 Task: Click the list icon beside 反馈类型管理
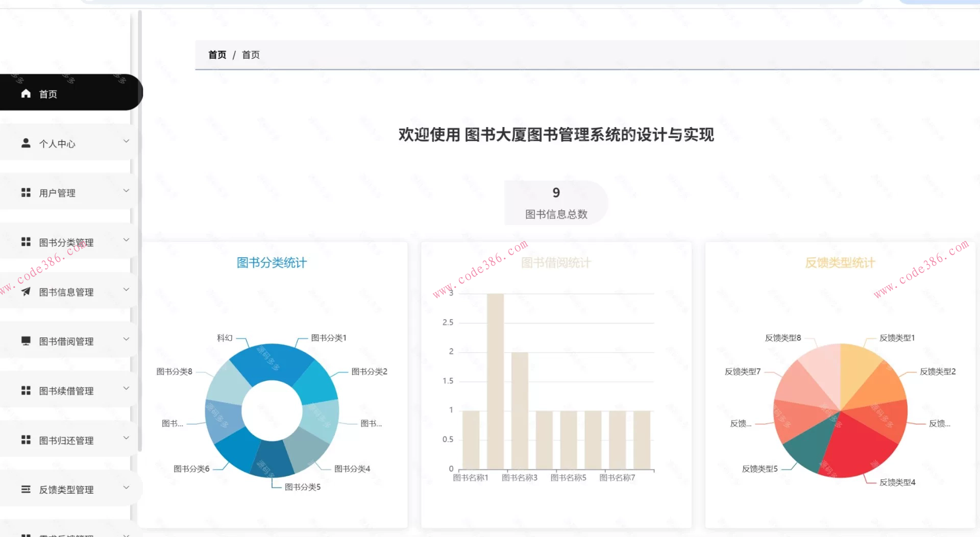click(26, 489)
